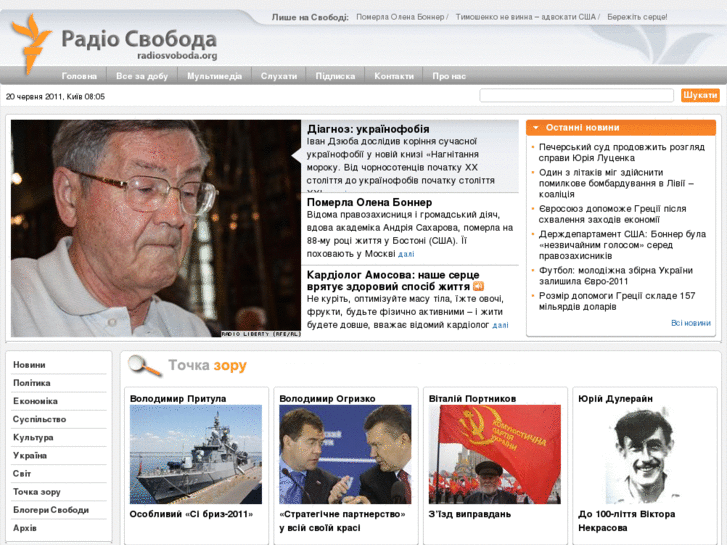Select Архів in the left sidebar

pos(25,528)
